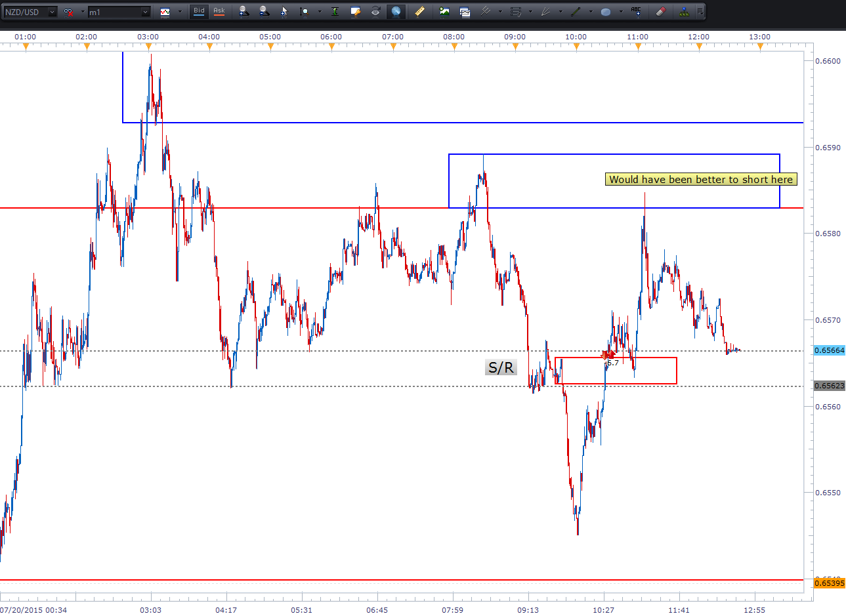This screenshot has height=616, width=846.
Task: Click the 'Would have been better to short here' note
Action: [x=701, y=179]
